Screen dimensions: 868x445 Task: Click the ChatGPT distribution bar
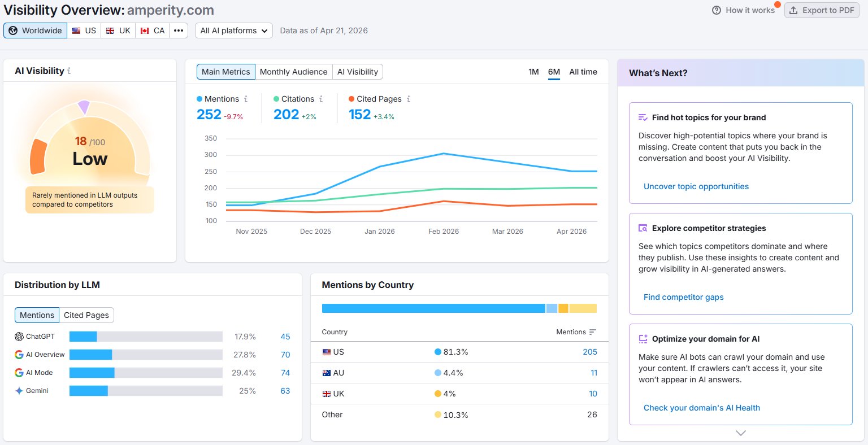[x=146, y=337]
